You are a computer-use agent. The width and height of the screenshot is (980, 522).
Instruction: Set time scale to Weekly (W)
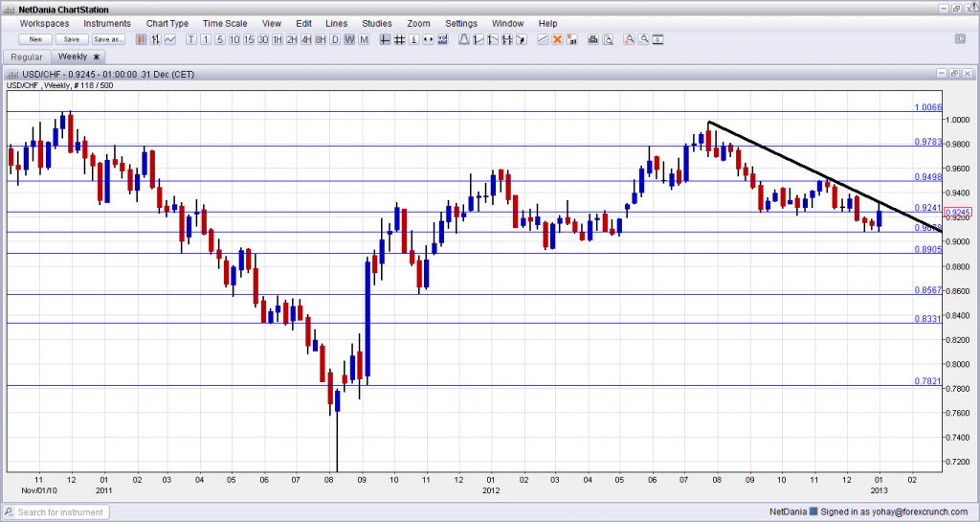349,39
